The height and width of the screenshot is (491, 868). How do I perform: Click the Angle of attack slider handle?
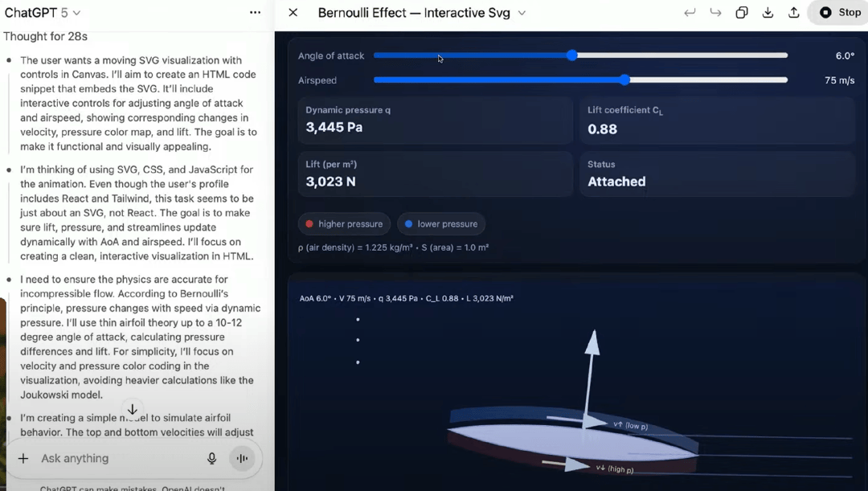[572, 55]
